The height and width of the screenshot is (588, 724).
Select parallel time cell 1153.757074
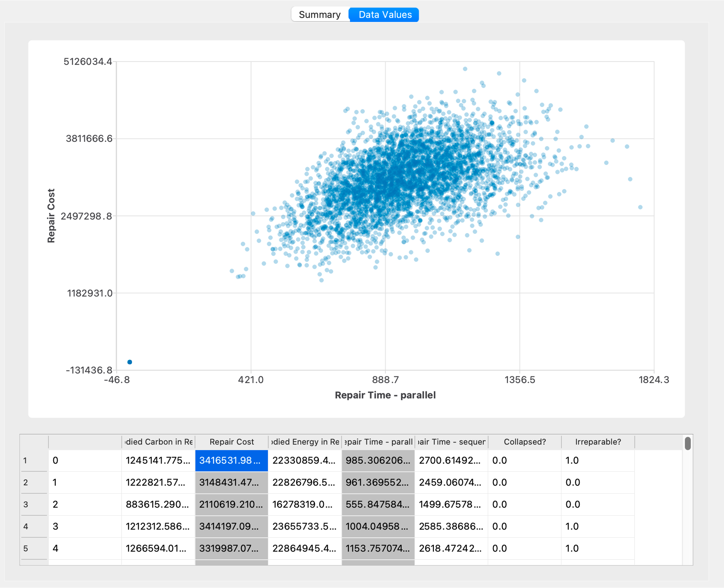[x=378, y=548]
